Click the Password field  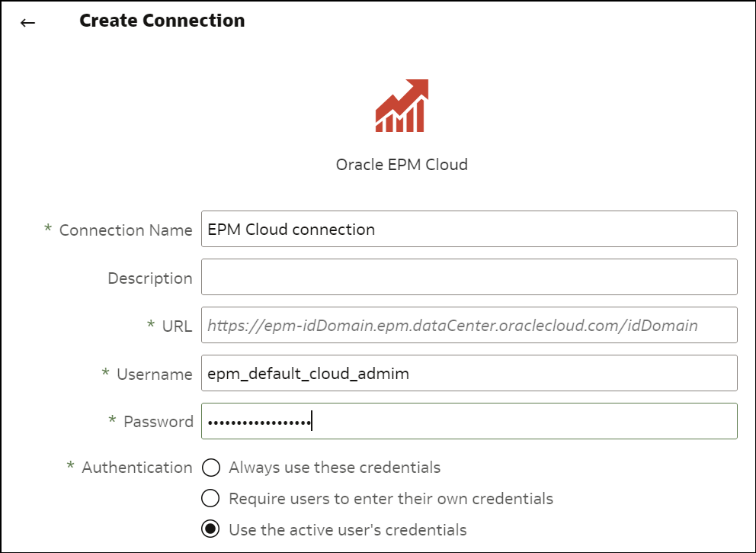click(x=469, y=421)
